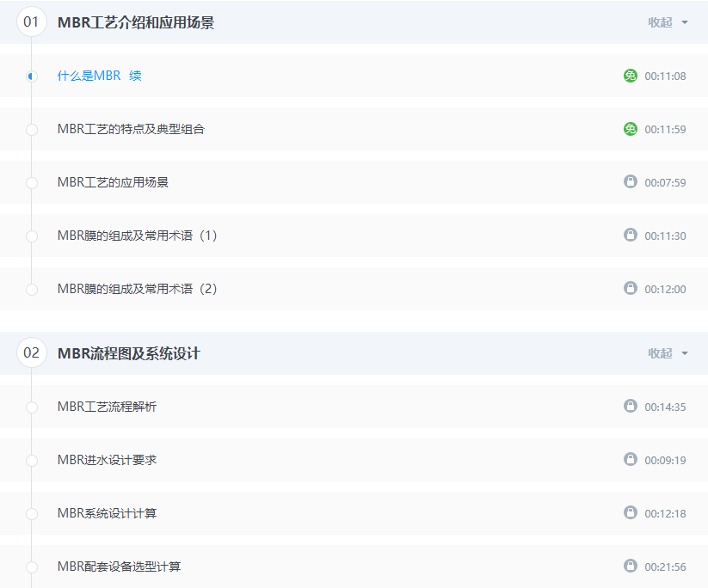Click the lock icon for MBR系统设计计算

[x=631, y=512]
